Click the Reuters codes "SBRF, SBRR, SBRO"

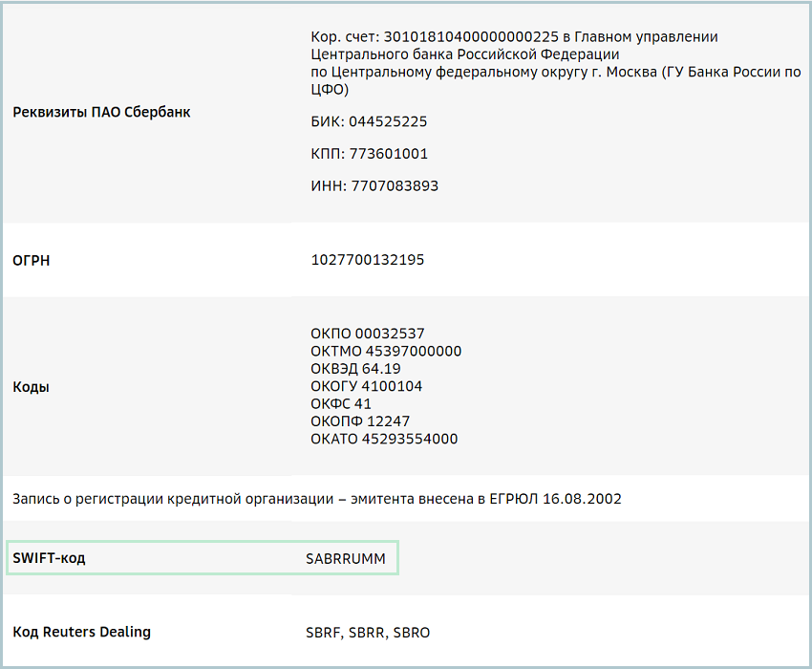click(368, 633)
